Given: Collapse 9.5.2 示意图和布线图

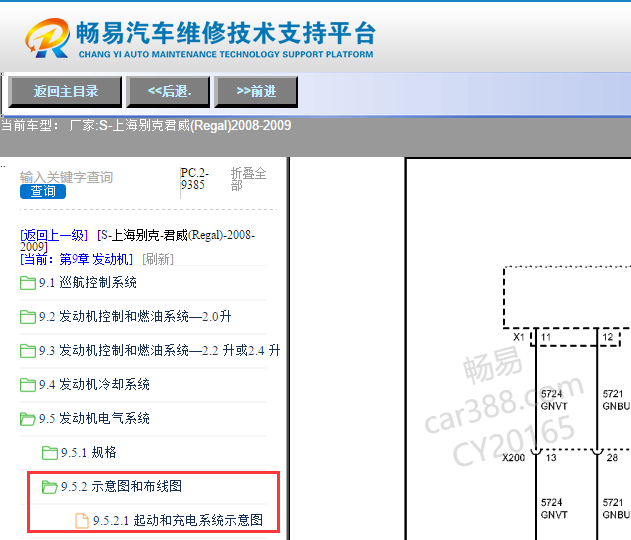Looking at the screenshot, I should 121,486.
